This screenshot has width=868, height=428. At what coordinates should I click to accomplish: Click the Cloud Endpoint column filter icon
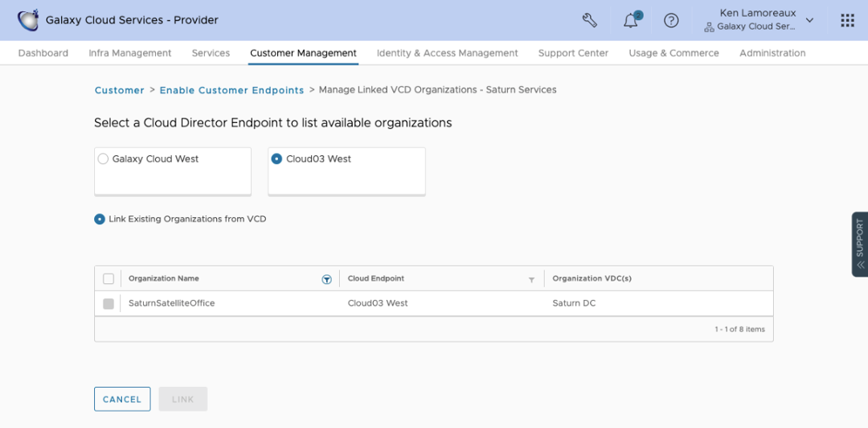pyautogui.click(x=531, y=279)
